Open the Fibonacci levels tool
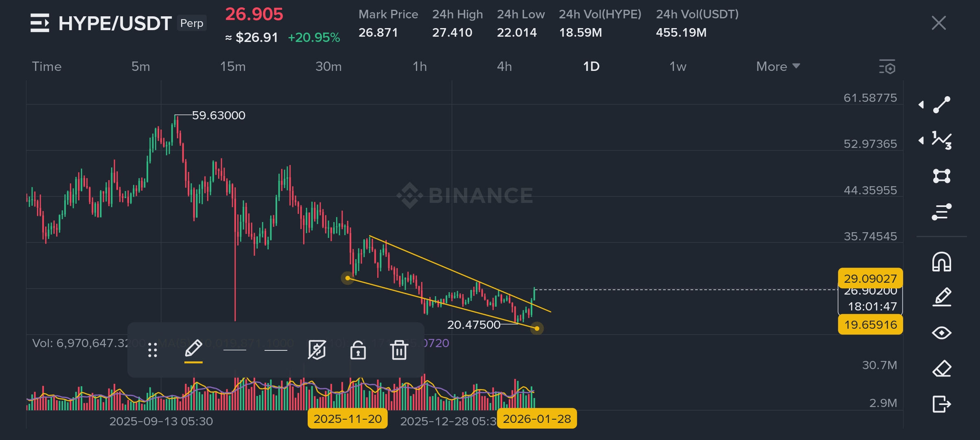Image resolution: width=980 pixels, height=440 pixels. 941,212
